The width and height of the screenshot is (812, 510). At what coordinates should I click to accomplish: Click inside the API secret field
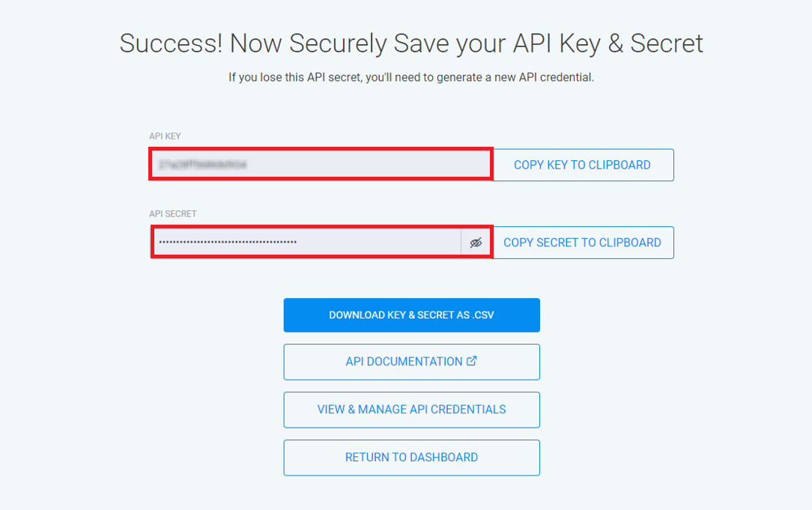(375, 243)
